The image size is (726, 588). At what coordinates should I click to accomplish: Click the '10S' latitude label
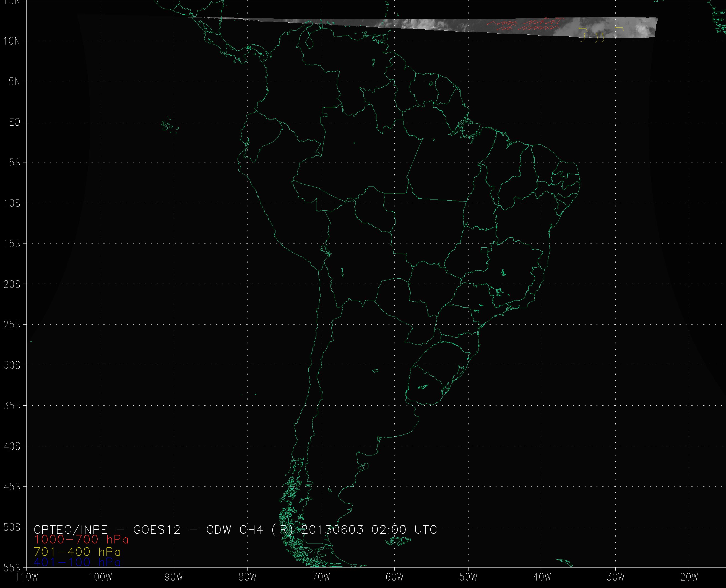tap(12, 204)
